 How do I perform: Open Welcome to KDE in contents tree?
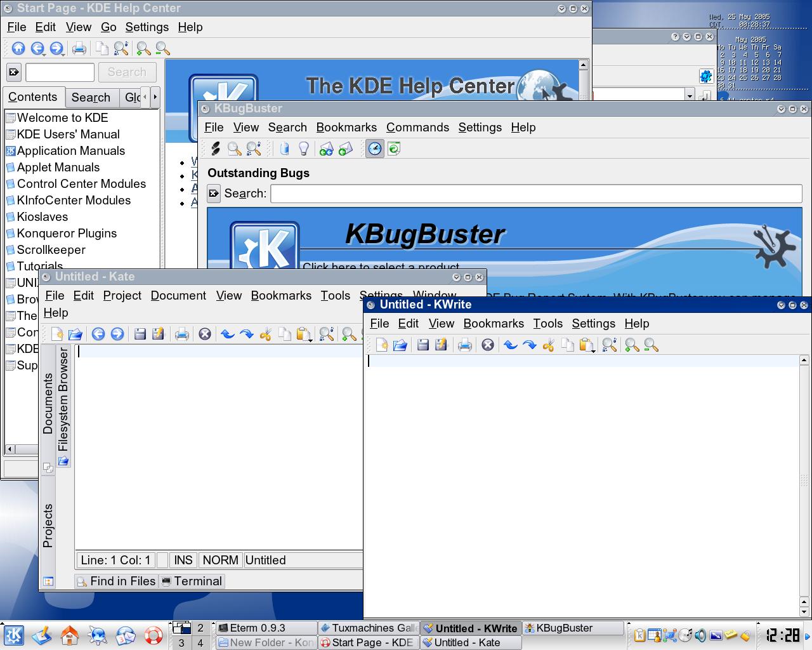(57, 117)
